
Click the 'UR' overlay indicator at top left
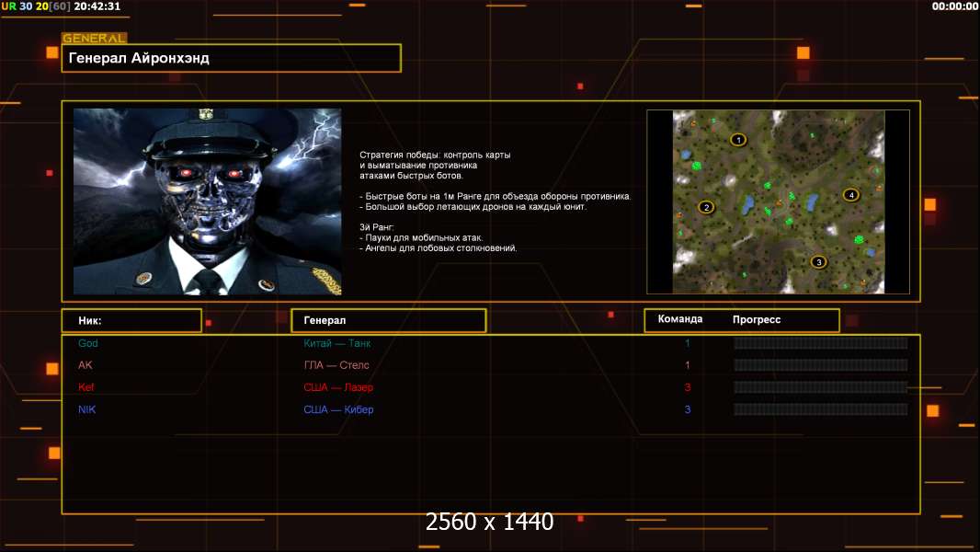[9, 6]
